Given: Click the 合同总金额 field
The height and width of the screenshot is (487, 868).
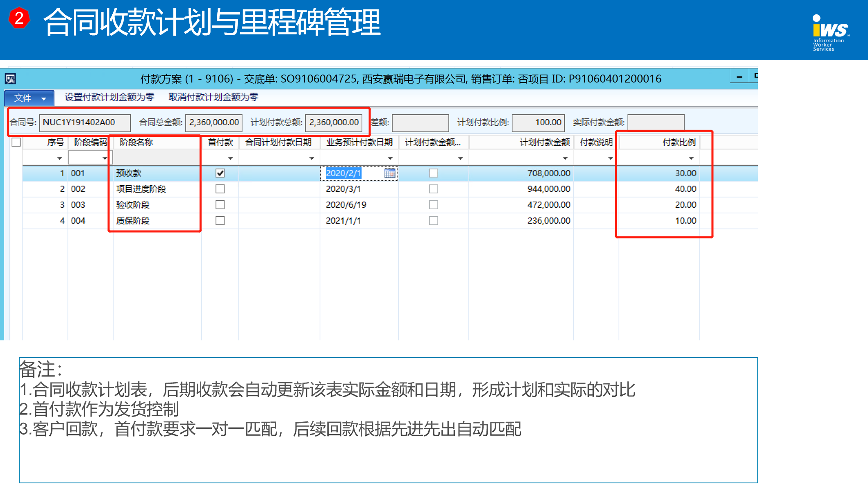Looking at the screenshot, I should [x=214, y=122].
